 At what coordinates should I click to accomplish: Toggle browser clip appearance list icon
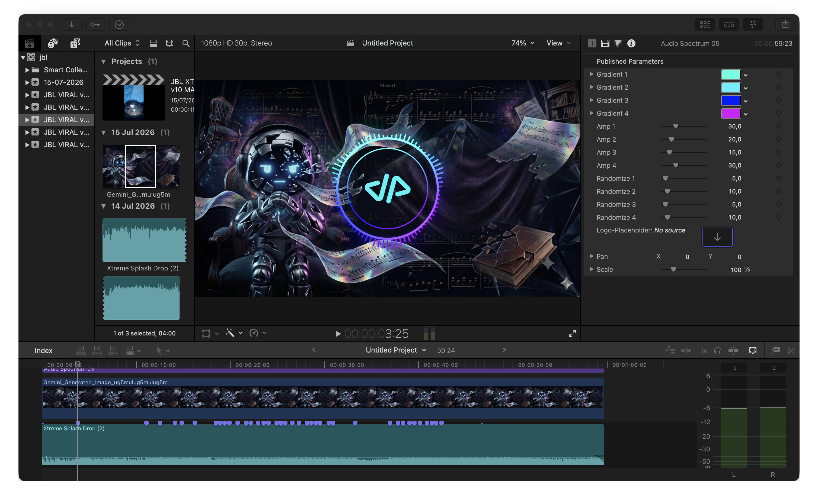point(153,43)
